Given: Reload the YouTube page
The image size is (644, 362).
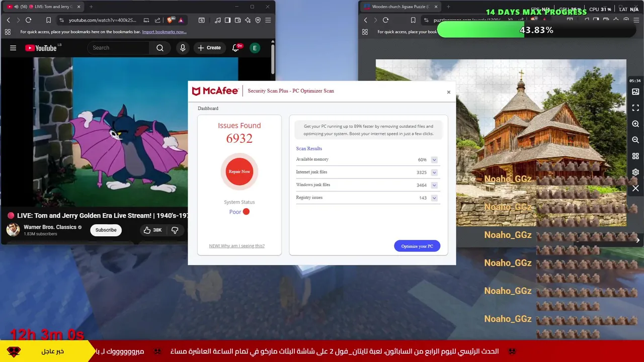Looking at the screenshot, I should coord(28,20).
